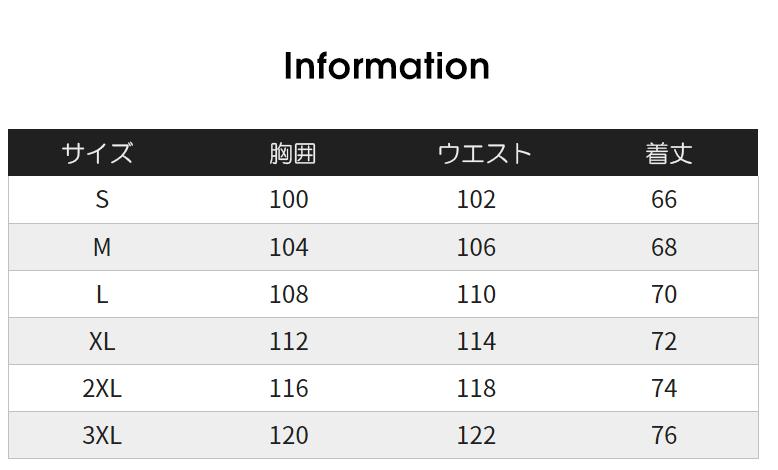The width and height of the screenshot is (778, 470).
Task: Select the ウエスト column header
Action: click(x=485, y=153)
